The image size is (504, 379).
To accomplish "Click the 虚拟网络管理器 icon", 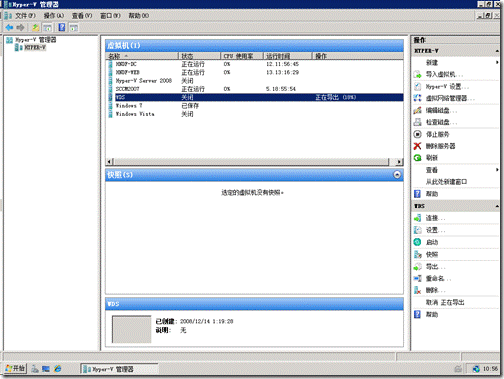I will 417,98.
